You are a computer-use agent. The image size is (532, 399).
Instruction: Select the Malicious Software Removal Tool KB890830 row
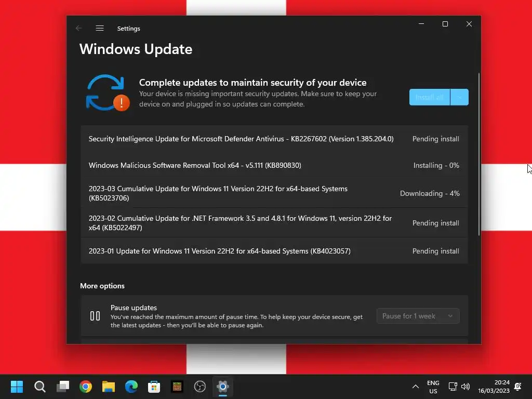click(x=274, y=165)
